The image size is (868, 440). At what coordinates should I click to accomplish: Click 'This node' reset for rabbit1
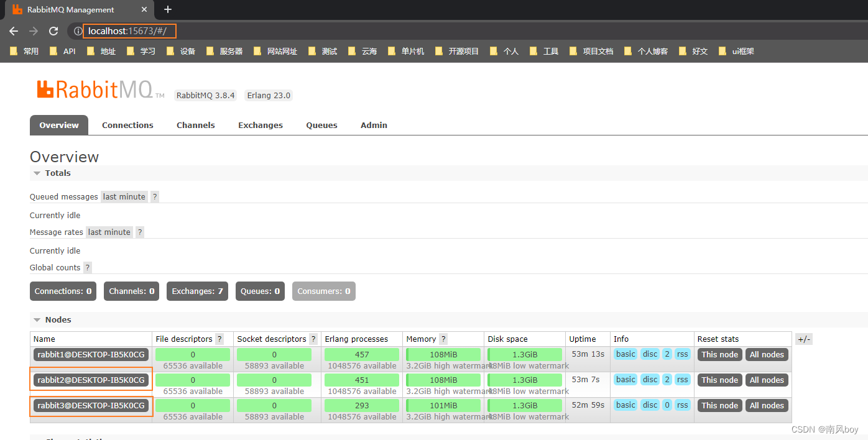coord(720,354)
